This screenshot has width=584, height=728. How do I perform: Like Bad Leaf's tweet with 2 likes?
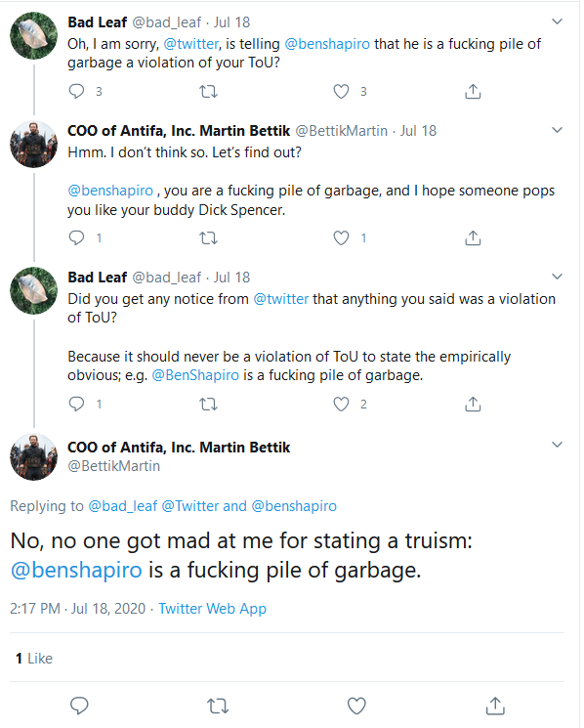(342, 405)
